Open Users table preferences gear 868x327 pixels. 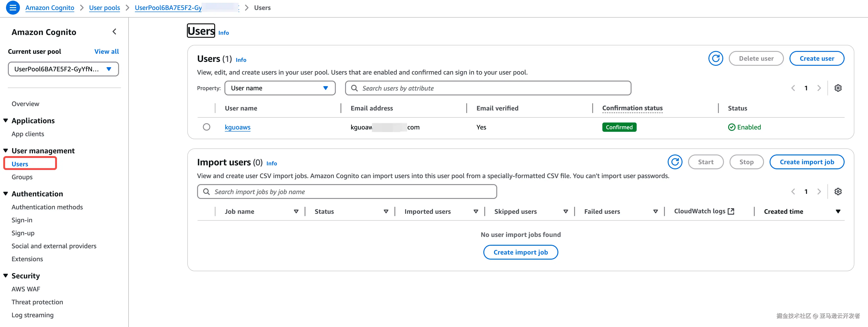pyautogui.click(x=838, y=88)
